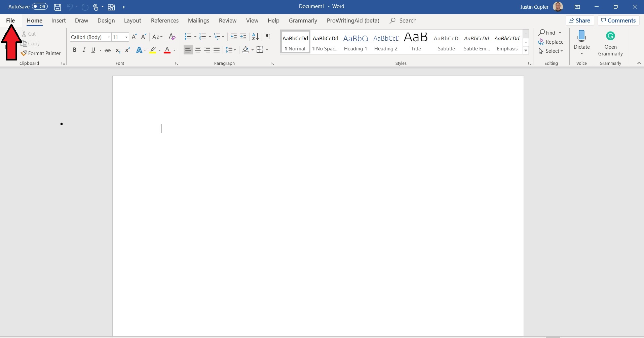Click the Redo arrow icon
The height and width of the screenshot is (338, 644).
pyautogui.click(x=85, y=7)
